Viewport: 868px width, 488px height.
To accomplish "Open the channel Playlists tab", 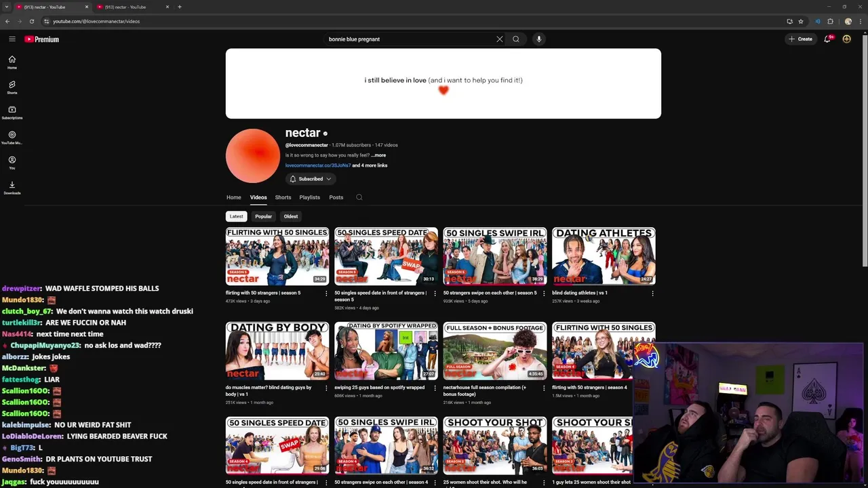I will 309,197.
